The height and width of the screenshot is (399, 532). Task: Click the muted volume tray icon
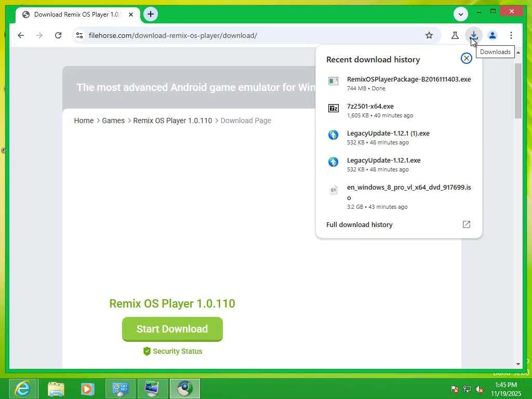tap(480, 389)
